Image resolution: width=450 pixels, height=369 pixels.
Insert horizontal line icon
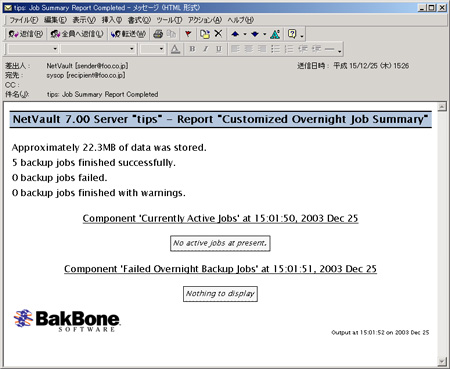pyautogui.click(x=329, y=49)
